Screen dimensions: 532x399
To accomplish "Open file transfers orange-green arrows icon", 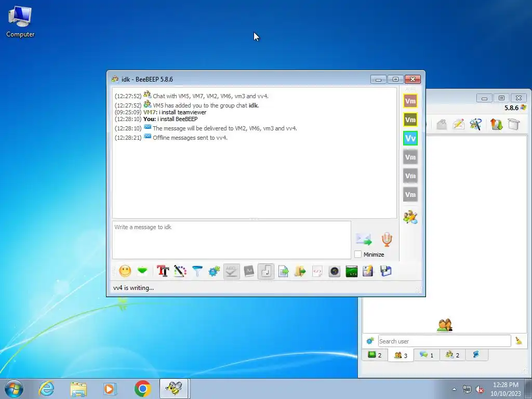I will 496,124.
